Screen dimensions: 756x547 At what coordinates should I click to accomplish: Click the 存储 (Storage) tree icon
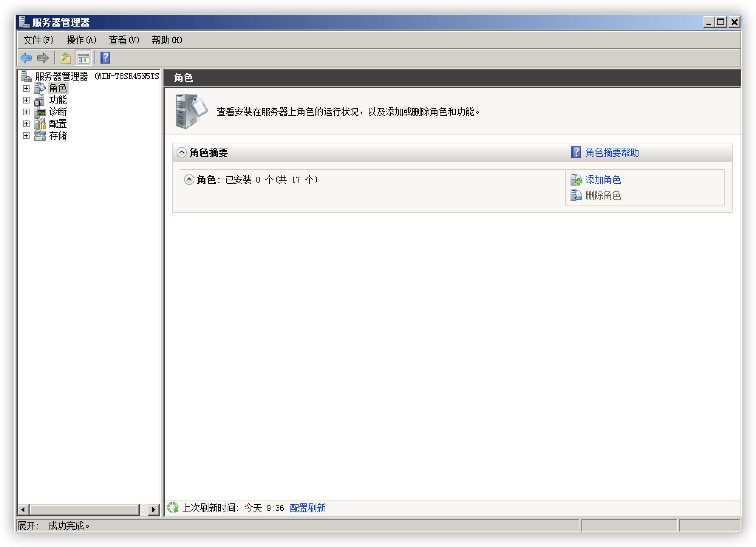(40, 136)
